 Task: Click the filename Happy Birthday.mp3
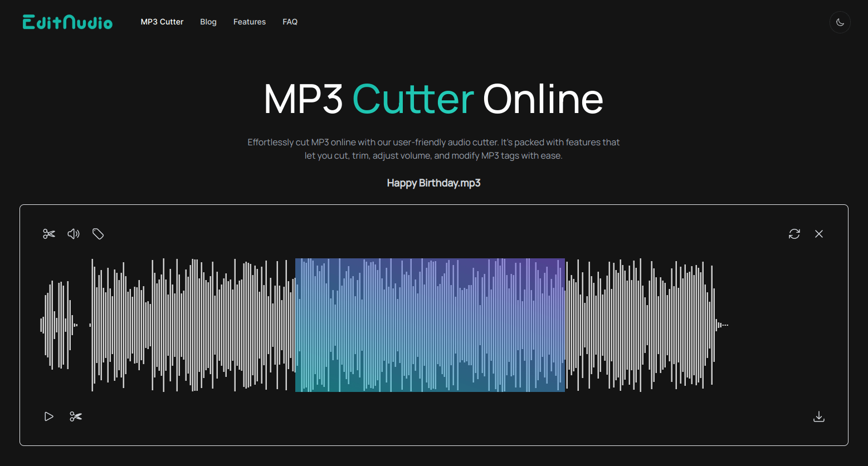[433, 183]
